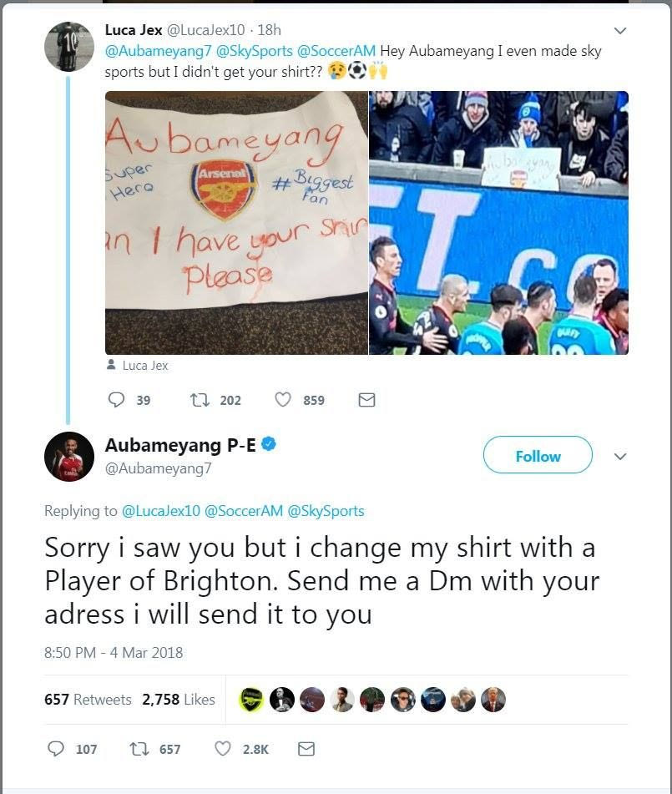Image resolution: width=672 pixels, height=794 pixels.
Task: Open the stadium crowd photo
Action: coord(498,223)
